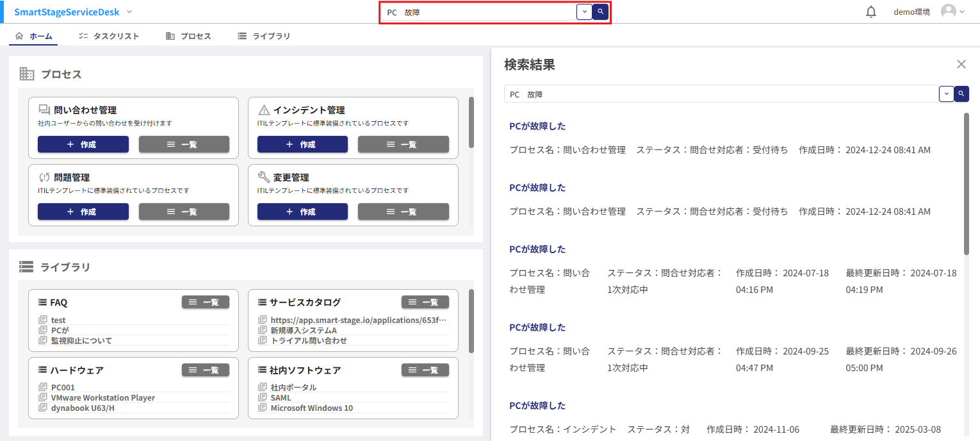Click the notification bell icon
This screenshot has height=441, width=980.
(x=870, y=12)
